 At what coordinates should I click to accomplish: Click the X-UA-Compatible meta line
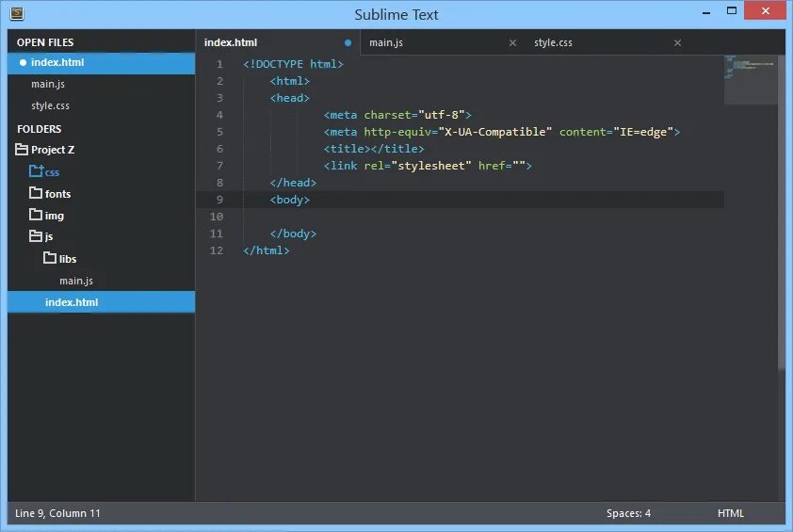click(502, 132)
